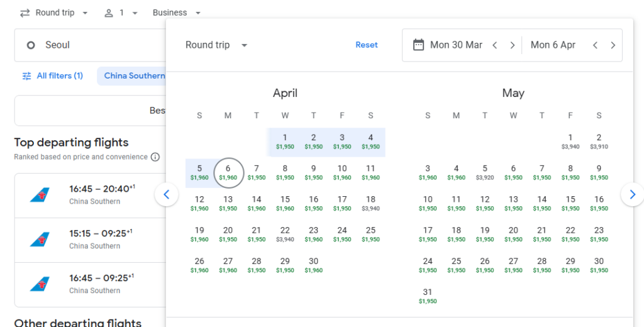Choose May 9 as the date
Screen dimensions: 644x327
[x=599, y=172]
